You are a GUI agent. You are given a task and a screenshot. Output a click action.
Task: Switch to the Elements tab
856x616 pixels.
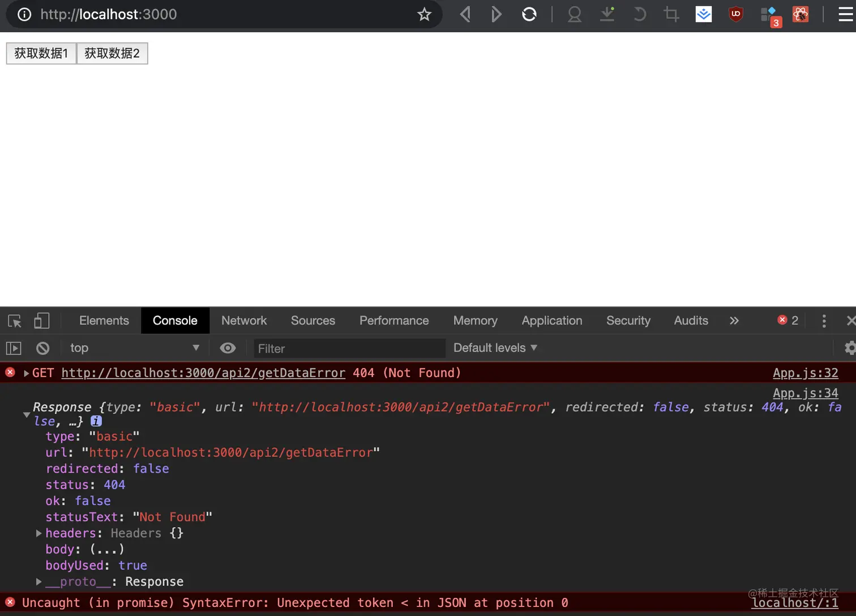click(x=104, y=320)
